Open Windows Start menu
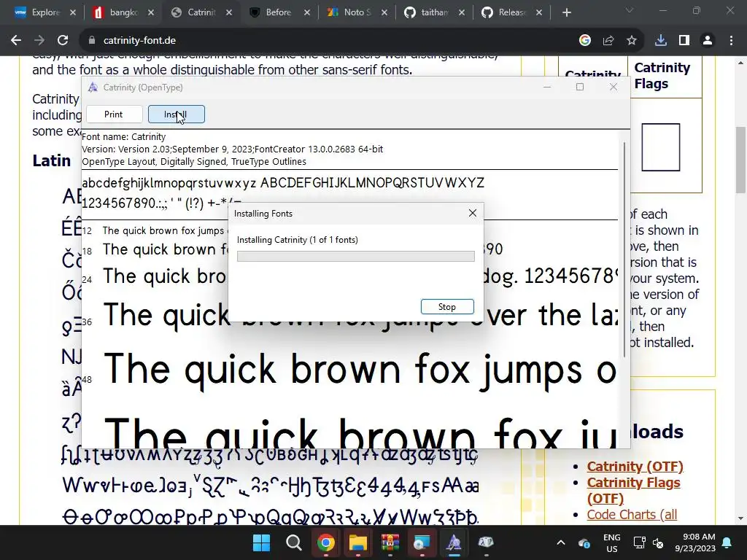 click(262, 542)
